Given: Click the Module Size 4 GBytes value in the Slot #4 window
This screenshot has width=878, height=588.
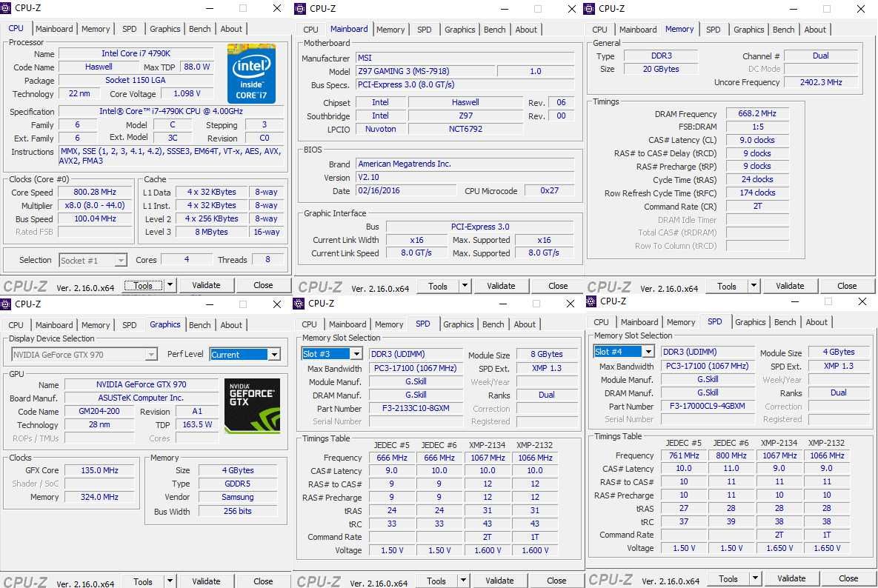Looking at the screenshot, I should click(838, 352).
